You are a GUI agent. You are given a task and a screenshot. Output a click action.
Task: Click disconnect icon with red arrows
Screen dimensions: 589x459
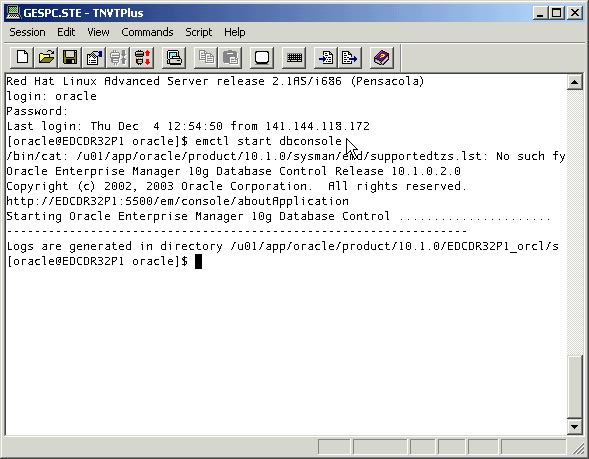[142, 57]
